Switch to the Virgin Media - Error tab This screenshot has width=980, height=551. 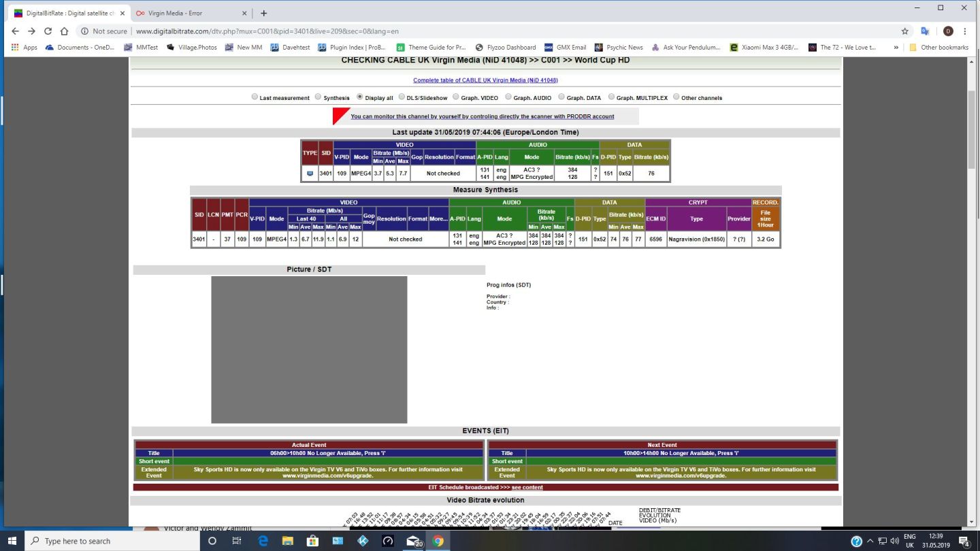191,13
